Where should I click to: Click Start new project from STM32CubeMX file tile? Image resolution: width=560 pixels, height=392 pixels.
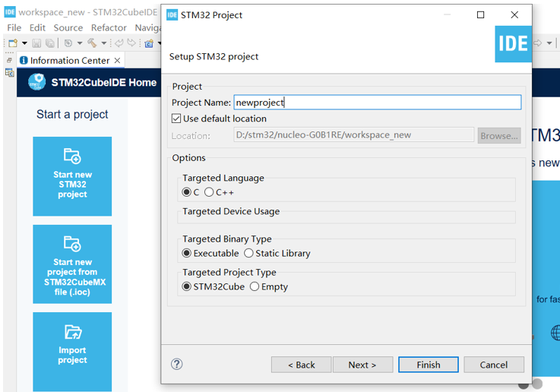72,264
